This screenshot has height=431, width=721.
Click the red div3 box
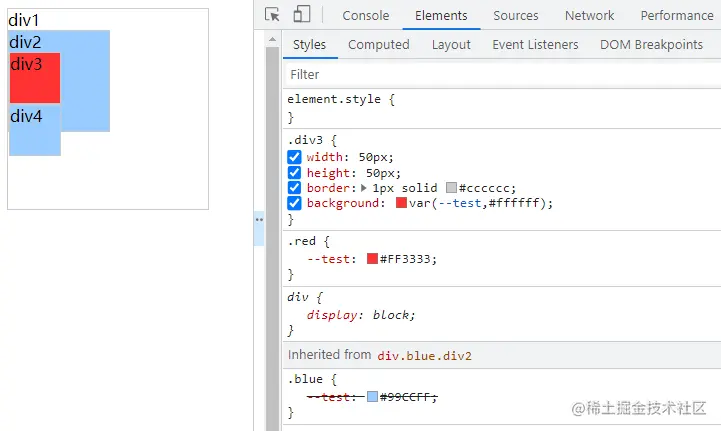pyautogui.click(x=35, y=78)
